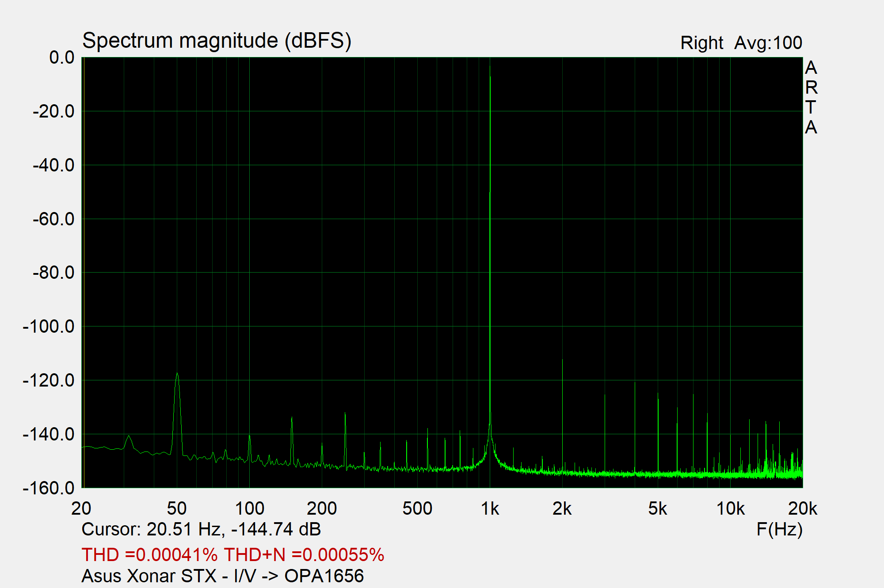884x588 pixels.
Task: Click the '-80.0' y-axis label
Action: point(53,273)
